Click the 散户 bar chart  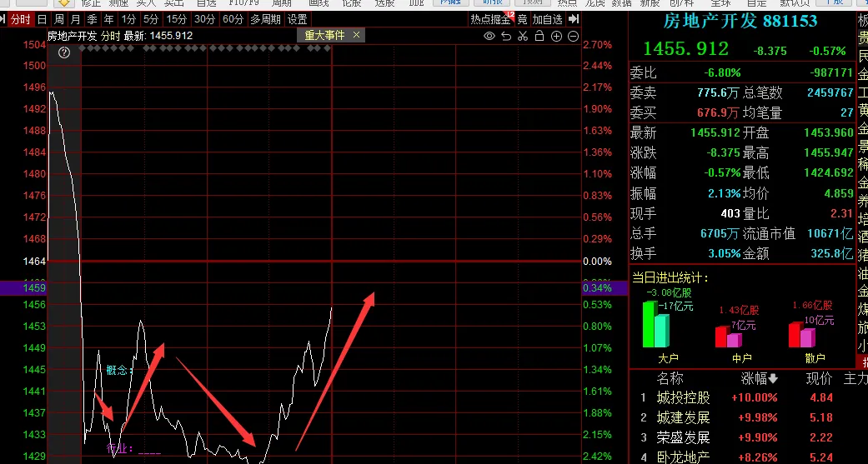tap(801, 335)
